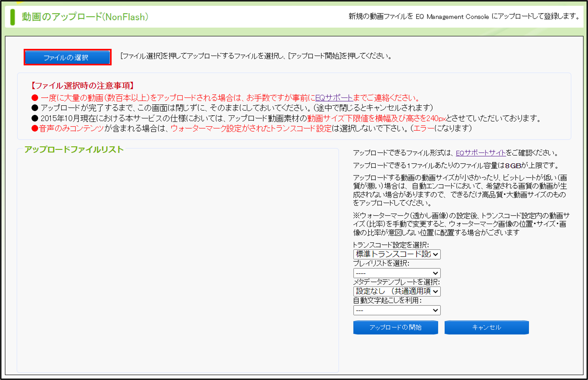
Task: Click the red bullet before 音声のみコンテンツ
Action: (35, 128)
